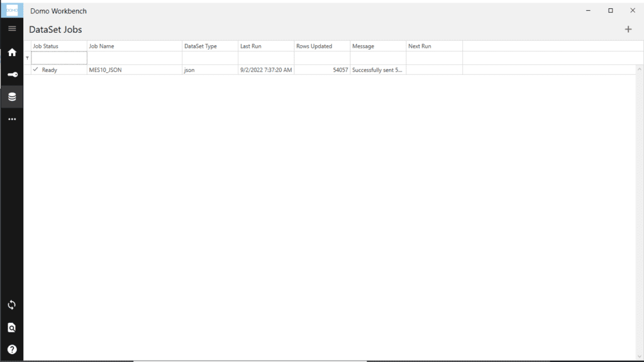Focus Job Name filter cell
The image size is (644, 362).
135,58
